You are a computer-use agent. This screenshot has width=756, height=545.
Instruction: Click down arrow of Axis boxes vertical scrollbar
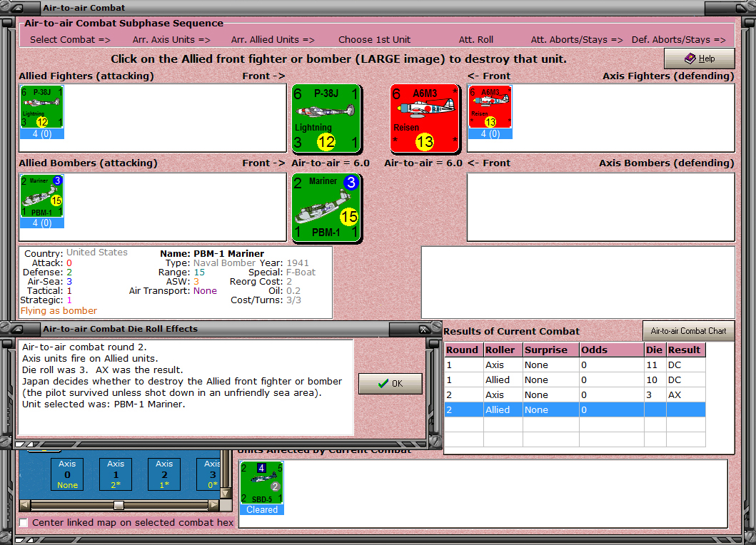(x=225, y=494)
